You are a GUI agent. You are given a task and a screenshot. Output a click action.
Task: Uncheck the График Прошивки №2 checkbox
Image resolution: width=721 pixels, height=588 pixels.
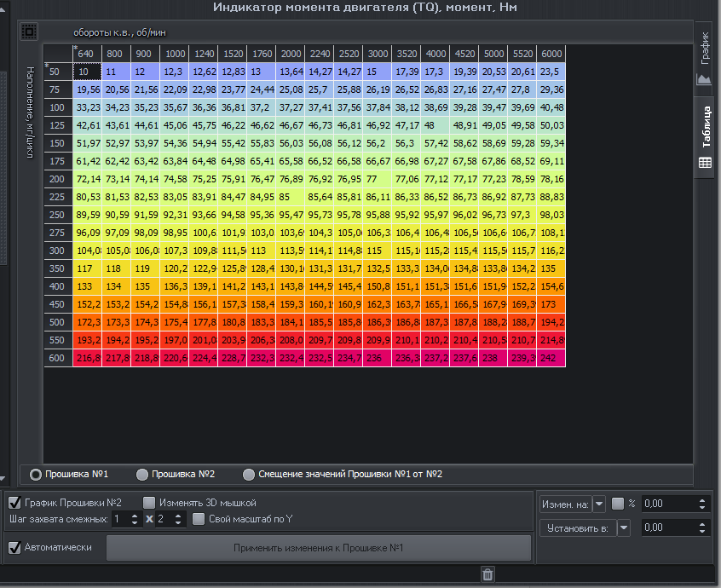pos(14,502)
